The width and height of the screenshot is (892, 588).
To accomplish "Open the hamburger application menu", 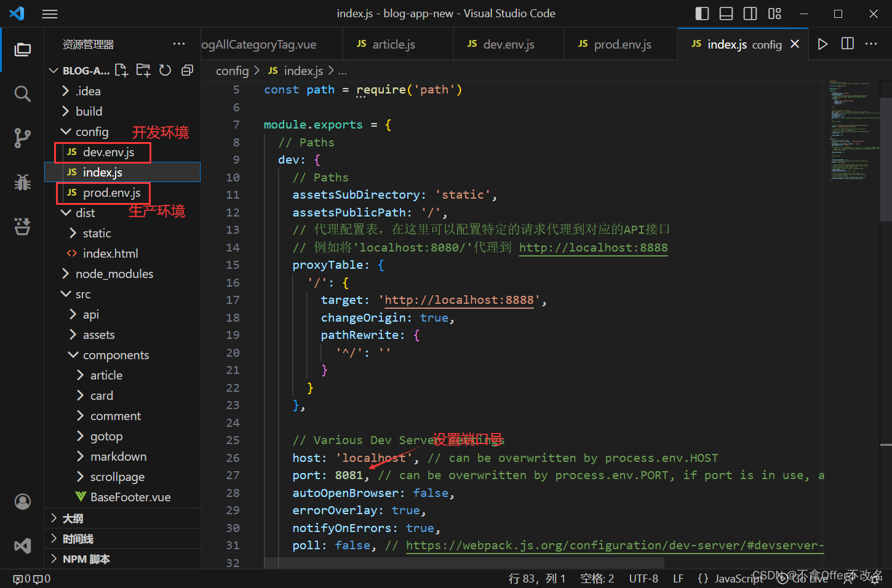I will click(50, 14).
